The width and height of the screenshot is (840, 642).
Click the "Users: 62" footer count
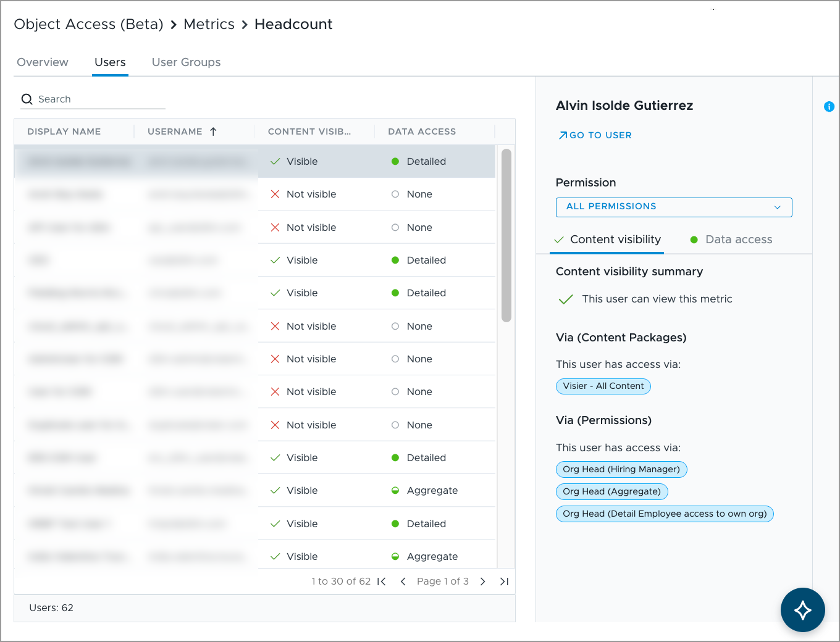[51, 608]
